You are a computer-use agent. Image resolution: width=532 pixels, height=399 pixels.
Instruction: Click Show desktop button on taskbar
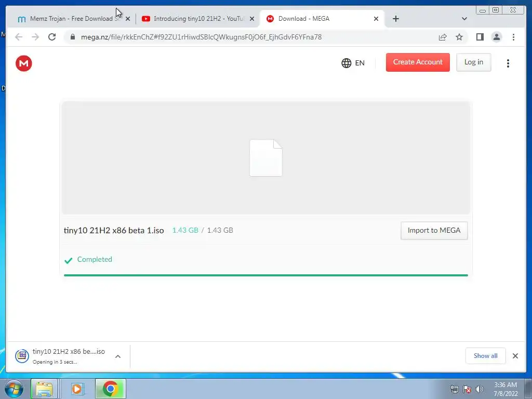point(528,389)
